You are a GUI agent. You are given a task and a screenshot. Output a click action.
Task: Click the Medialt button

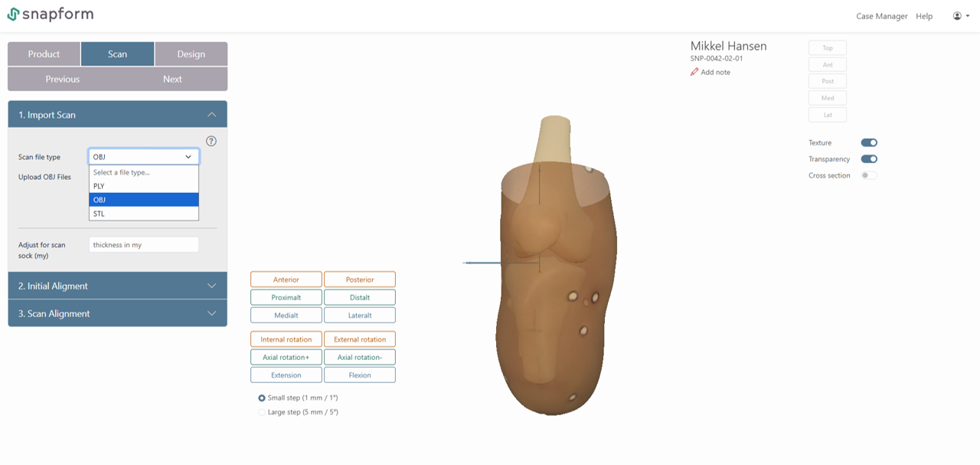286,315
